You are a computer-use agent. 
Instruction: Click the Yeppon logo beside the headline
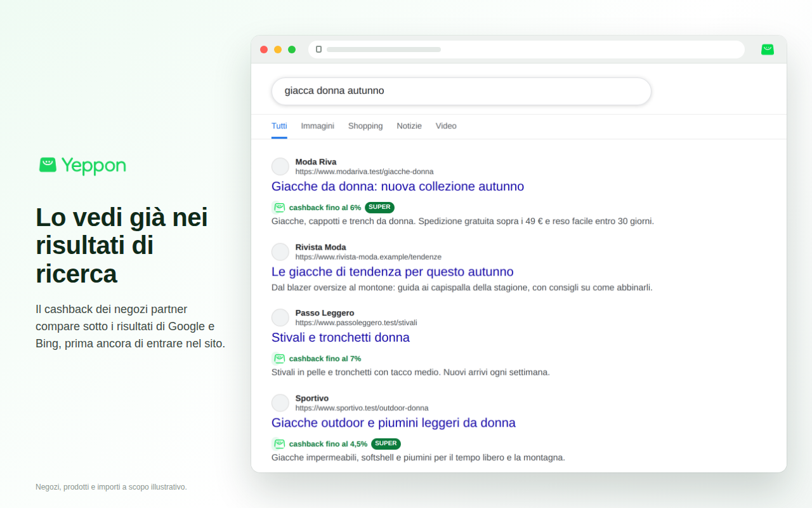click(x=82, y=165)
